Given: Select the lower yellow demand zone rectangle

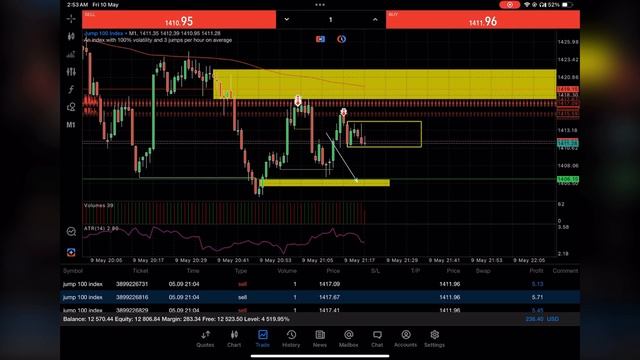Looking at the screenshot, I should point(325,182).
